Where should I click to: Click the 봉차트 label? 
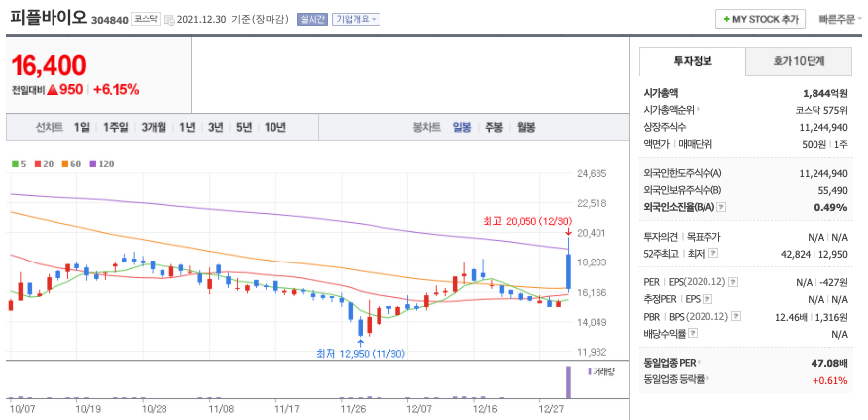[426, 127]
